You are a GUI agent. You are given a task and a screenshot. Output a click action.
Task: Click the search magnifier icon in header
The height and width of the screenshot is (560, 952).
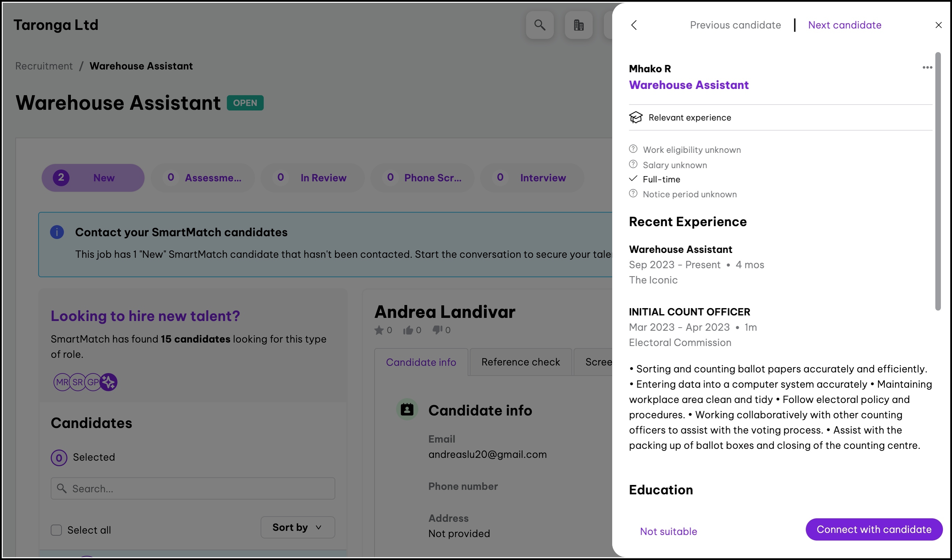point(540,25)
